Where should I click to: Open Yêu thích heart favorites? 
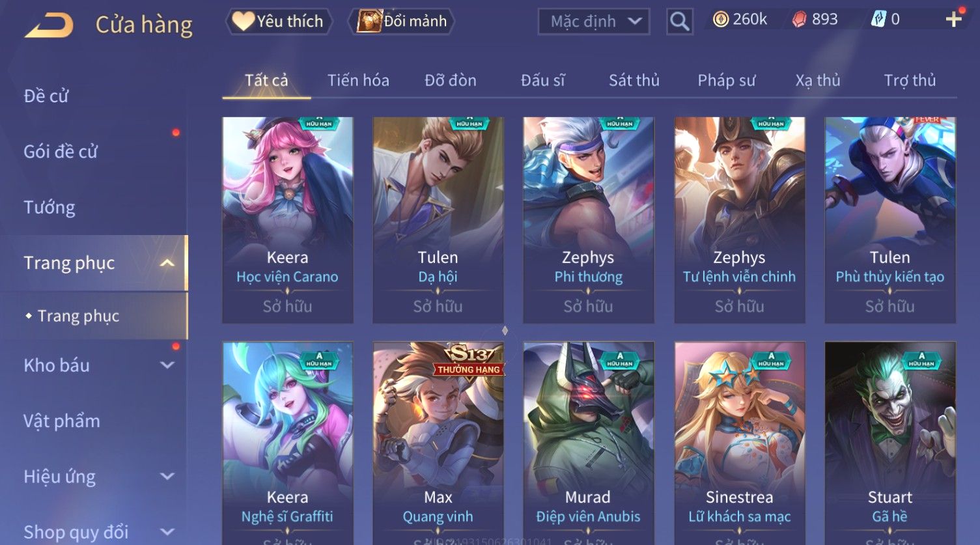279,21
